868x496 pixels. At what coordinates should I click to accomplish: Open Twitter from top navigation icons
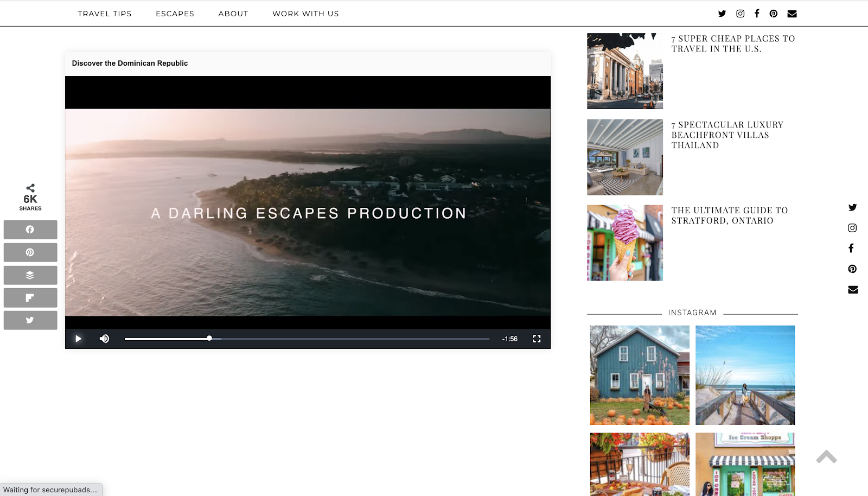(722, 14)
